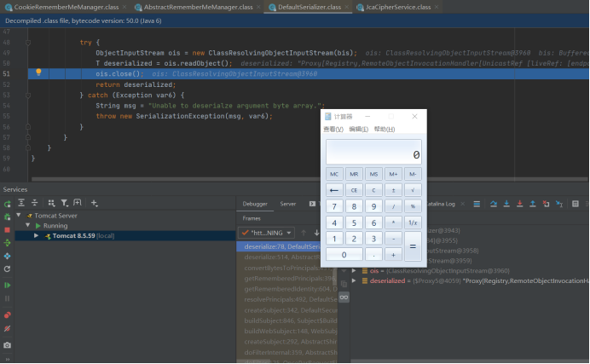Close the JcaCipherService.class editor tab
This screenshot has height=364, width=590.
437,7
